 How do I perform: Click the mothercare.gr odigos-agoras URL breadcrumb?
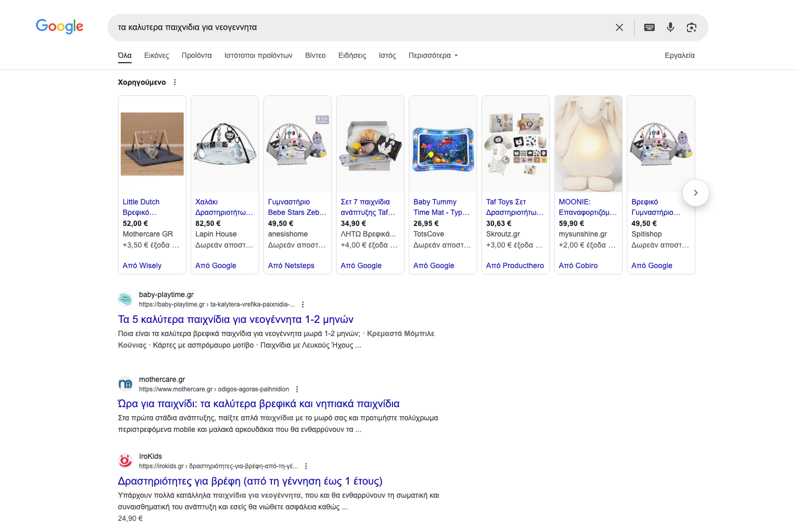[214, 389]
